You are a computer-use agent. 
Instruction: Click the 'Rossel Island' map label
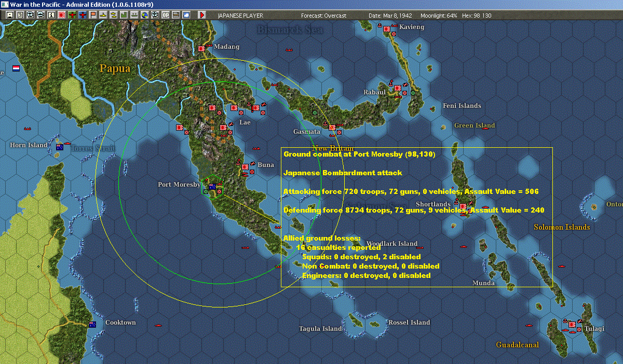[409, 323]
